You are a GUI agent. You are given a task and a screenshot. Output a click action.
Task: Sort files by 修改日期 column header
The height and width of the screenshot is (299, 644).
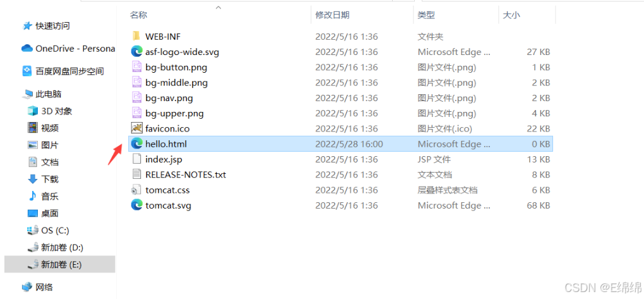point(332,15)
